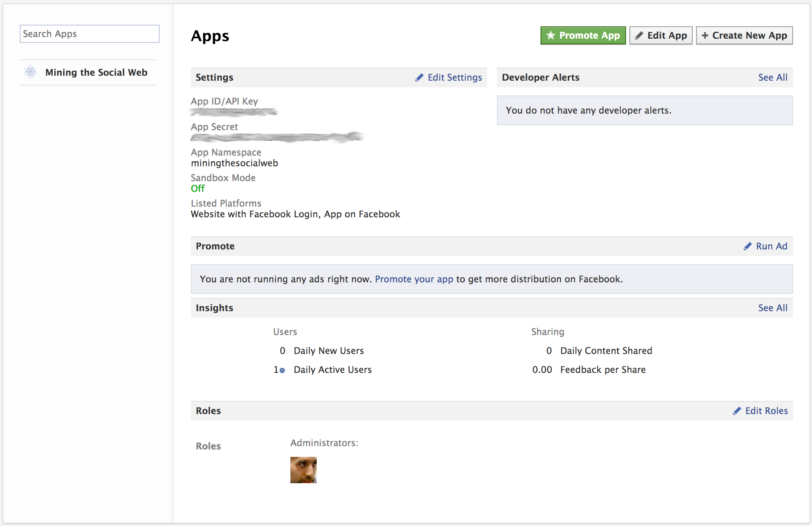Viewport: 812px width, 526px height.
Task: Click the pencil icon next to Run Ad
Action: coord(747,246)
